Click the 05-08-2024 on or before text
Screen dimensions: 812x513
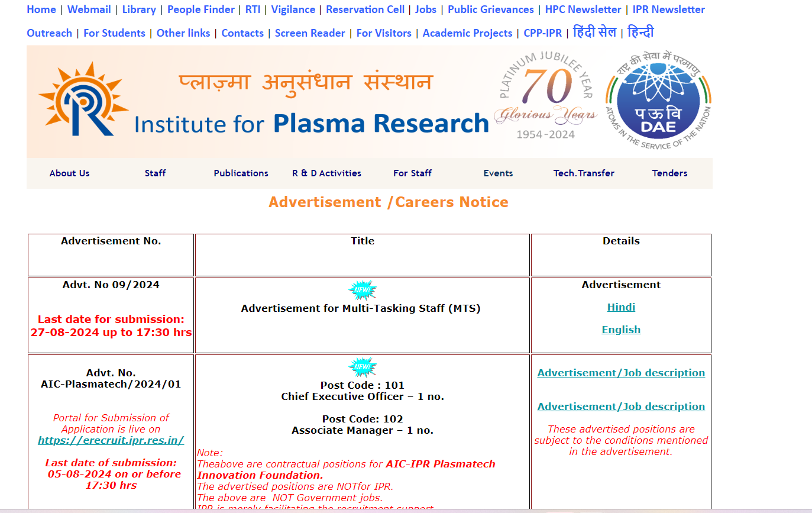click(114, 474)
